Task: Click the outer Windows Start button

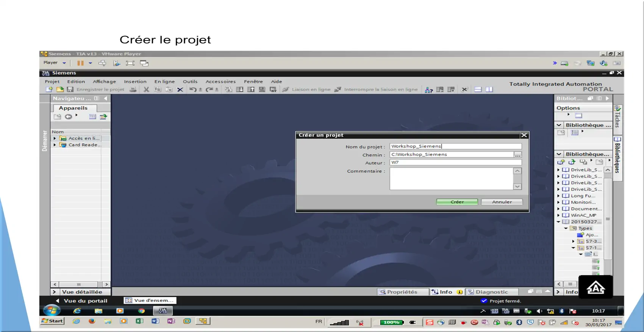Action: (x=52, y=321)
